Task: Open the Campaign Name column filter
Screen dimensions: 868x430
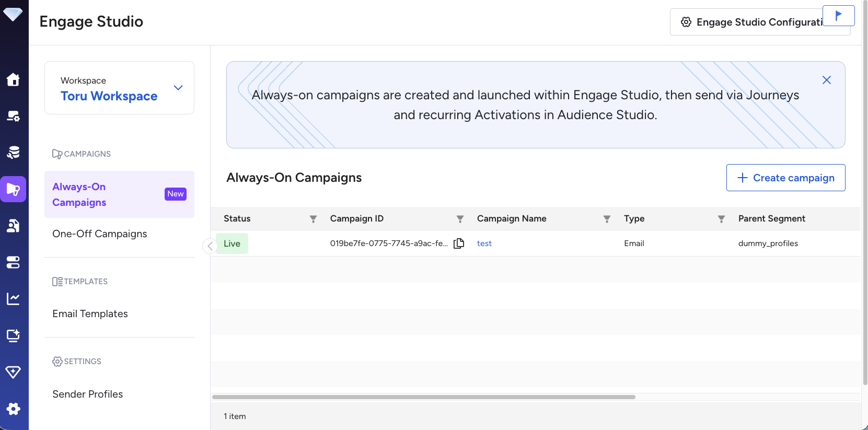Action: coord(607,219)
